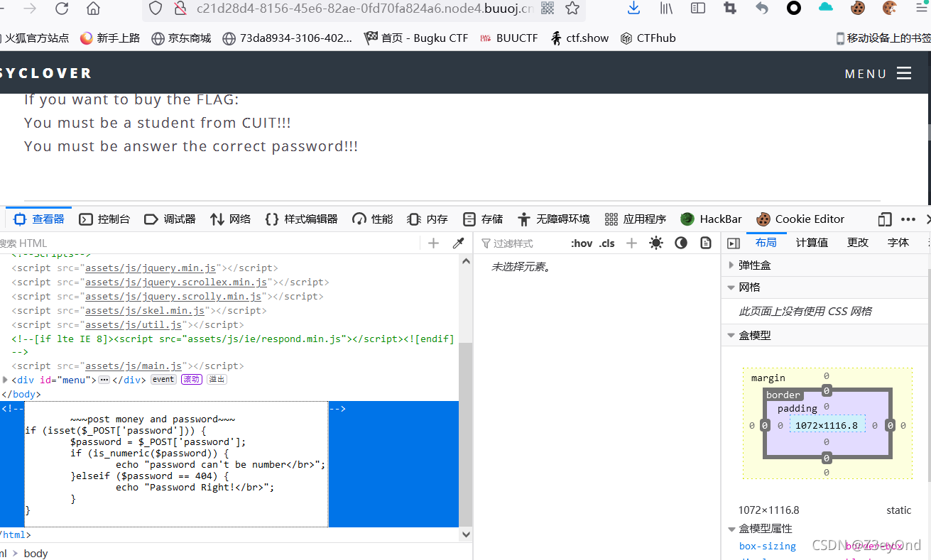Viewport: 931px width, 560px height.
Task: Switch to 控制台 console tab
Action: [104, 219]
